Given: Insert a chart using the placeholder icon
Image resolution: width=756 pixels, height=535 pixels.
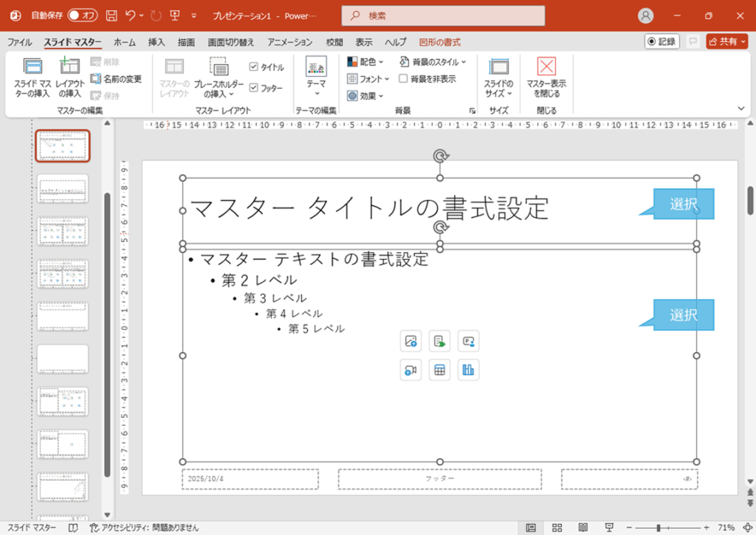Looking at the screenshot, I should (x=469, y=370).
